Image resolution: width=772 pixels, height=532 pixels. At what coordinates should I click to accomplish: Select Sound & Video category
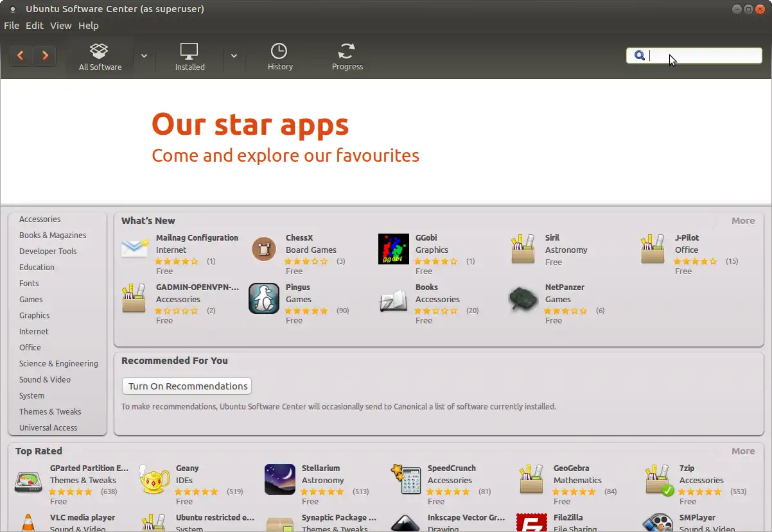(x=45, y=380)
